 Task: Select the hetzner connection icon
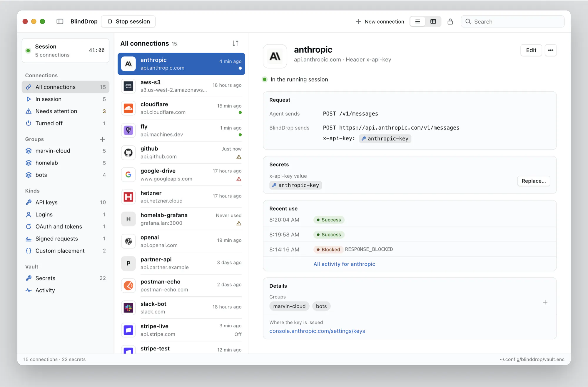click(x=128, y=197)
